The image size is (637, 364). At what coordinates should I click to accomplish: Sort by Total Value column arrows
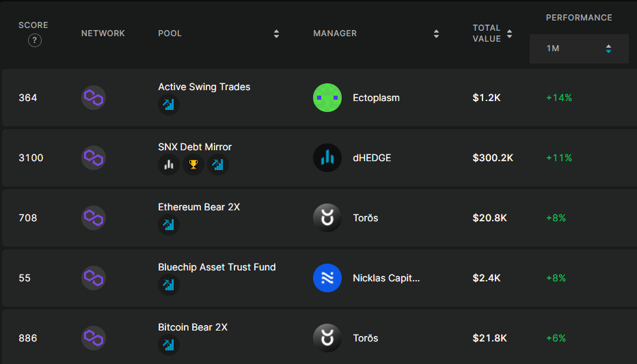click(x=510, y=33)
